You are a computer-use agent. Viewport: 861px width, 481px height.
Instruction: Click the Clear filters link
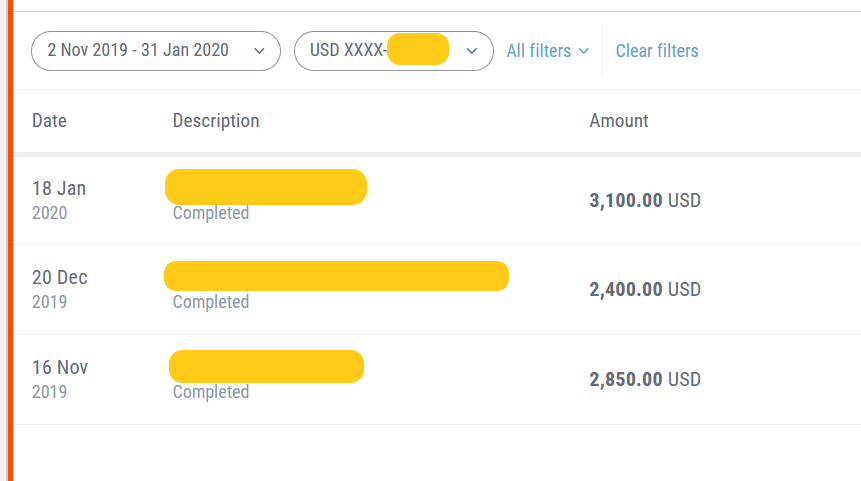pos(657,51)
